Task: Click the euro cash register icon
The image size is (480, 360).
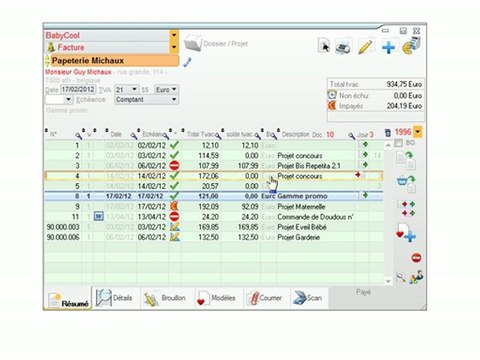Action: [411, 46]
